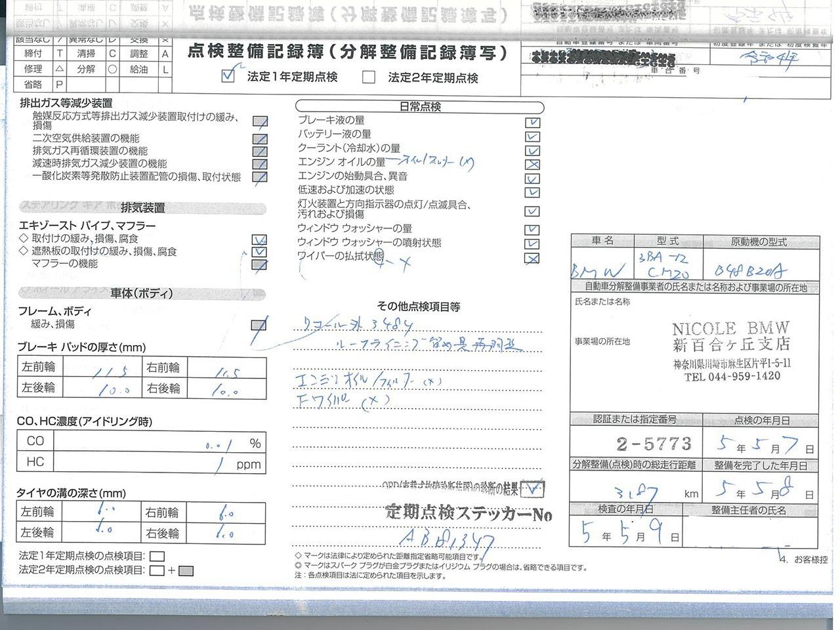Uncheck the 法定1年定期点検 checkbox

[x=228, y=76]
